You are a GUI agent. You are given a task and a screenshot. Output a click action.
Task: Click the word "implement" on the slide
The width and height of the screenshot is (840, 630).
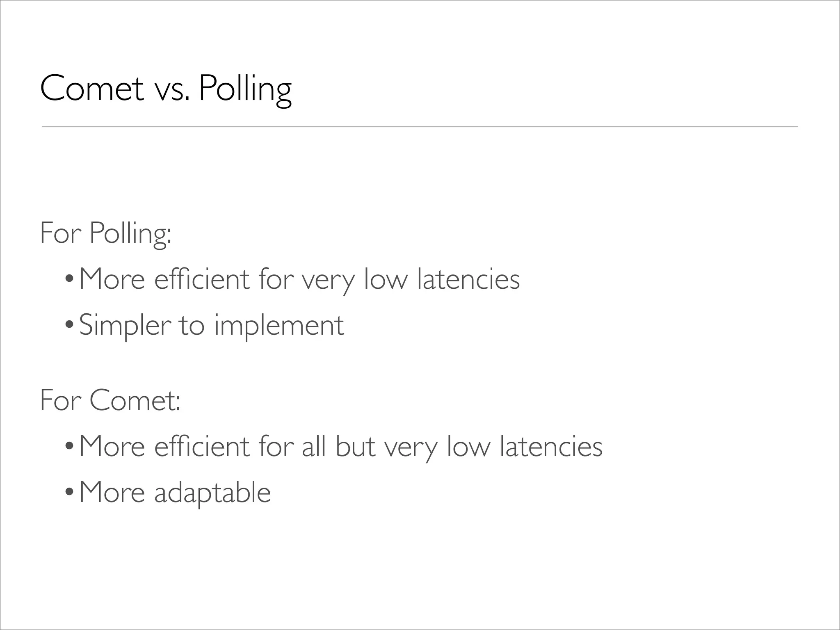[279, 325]
